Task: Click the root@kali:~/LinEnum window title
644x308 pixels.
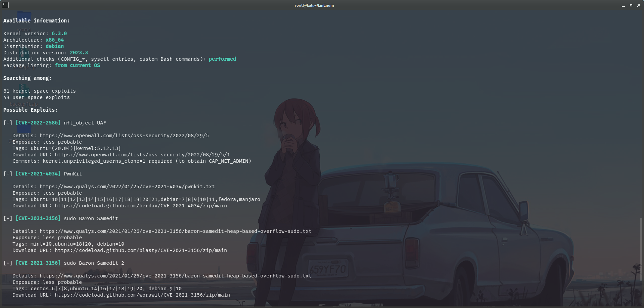Action: (x=314, y=5)
